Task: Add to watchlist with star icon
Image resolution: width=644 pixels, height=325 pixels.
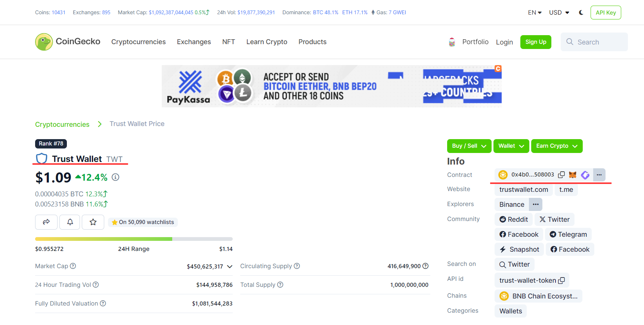Action: tap(93, 222)
